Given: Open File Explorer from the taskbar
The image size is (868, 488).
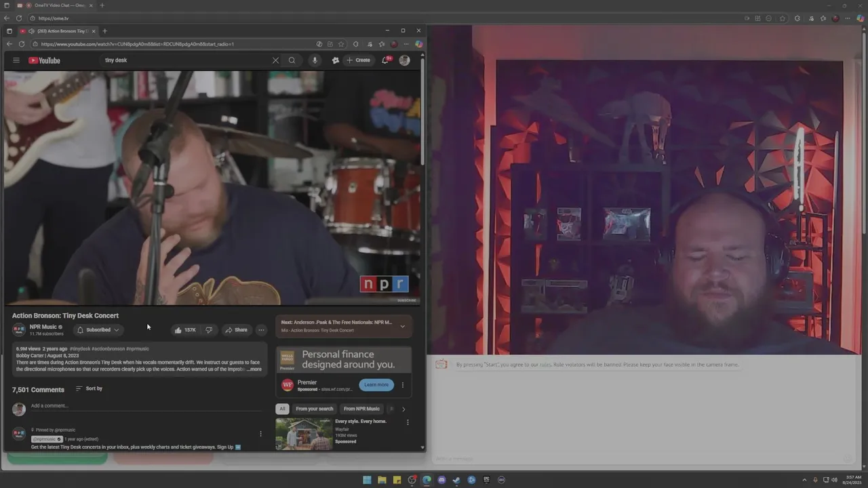Looking at the screenshot, I should click(382, 480).
